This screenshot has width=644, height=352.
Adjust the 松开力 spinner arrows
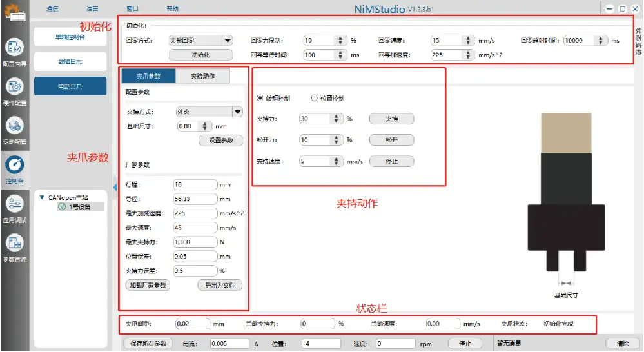pyautogui.click(x=337, y=140)
